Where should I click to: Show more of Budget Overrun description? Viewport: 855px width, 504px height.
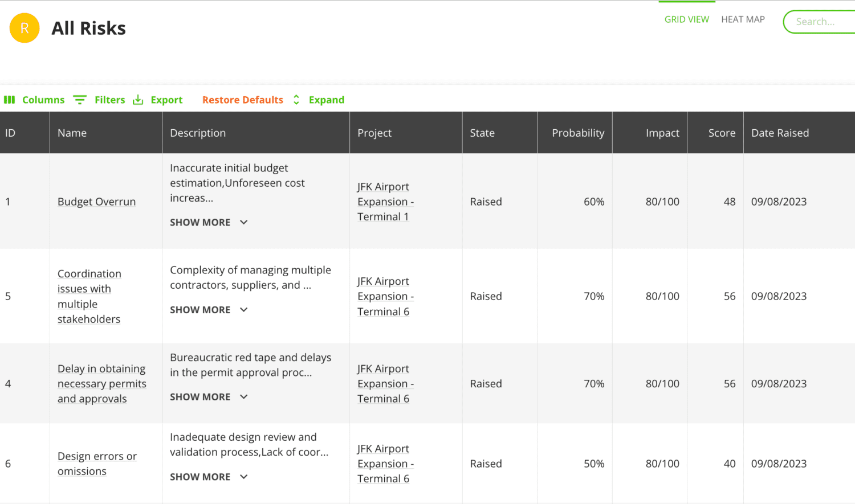[x=200, y=222]
